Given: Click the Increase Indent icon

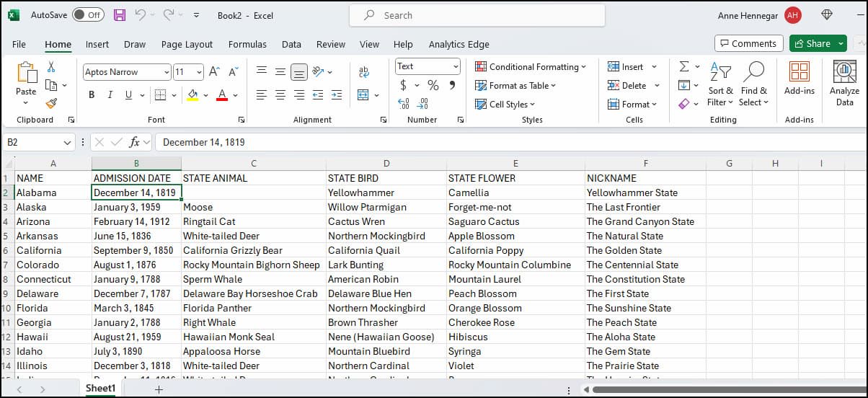Looking at the screenshot, I should [336, 95].
